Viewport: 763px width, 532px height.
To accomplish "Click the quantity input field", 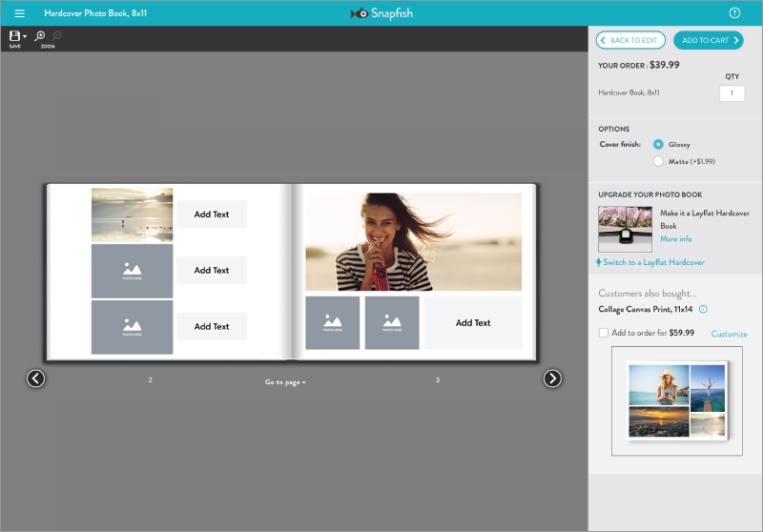I will coord(732,93).
